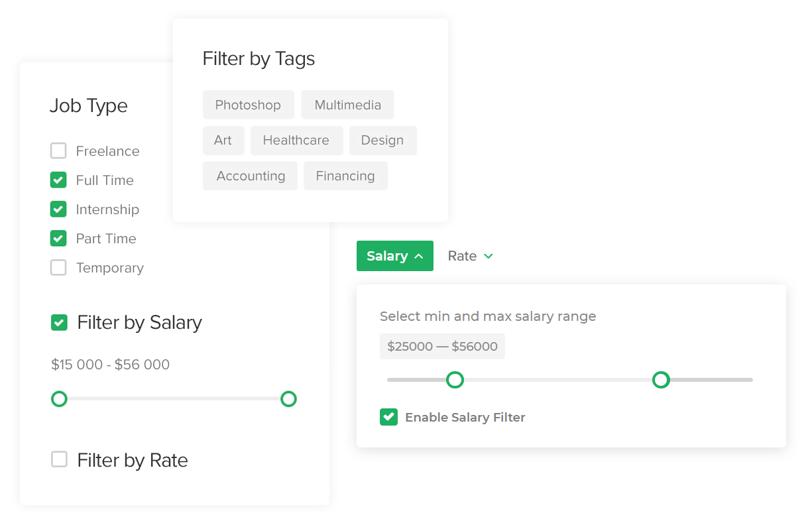This screenshot has height=531, width=812.
Task: Uncheck the Internship checkbox
Action: click(x=58, y=209)
